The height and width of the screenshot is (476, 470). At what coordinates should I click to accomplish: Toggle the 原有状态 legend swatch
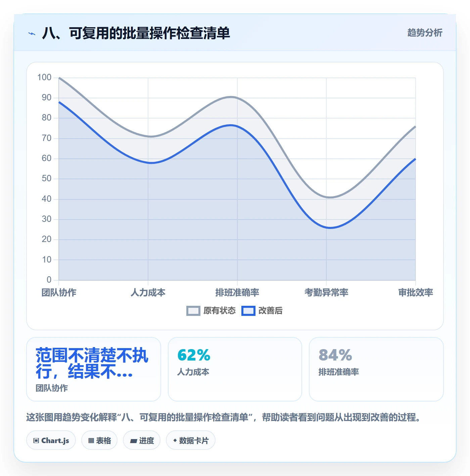[193, 311]
